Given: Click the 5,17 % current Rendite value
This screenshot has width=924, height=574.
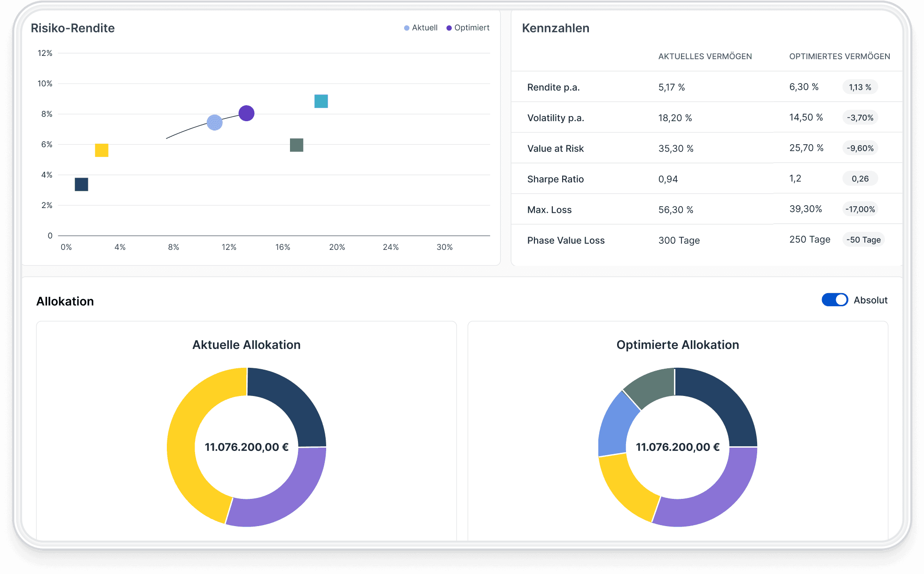Looking at the screenshot, I should (671, 87).
